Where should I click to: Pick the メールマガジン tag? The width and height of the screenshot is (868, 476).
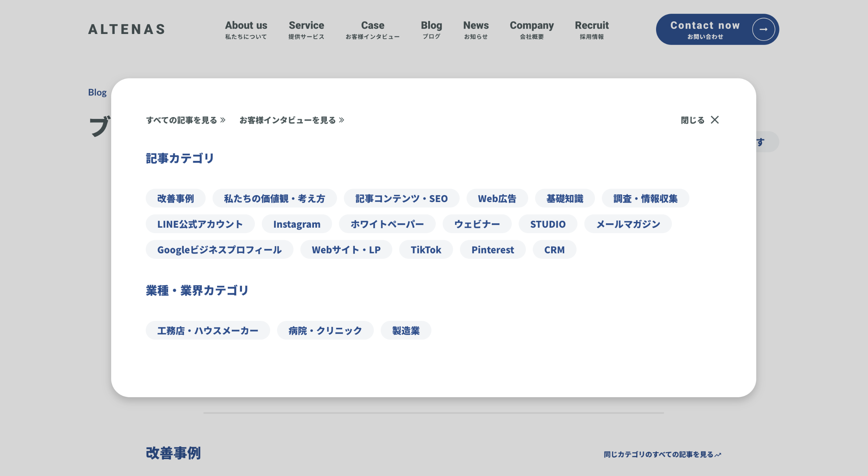click(x=628, y=224)
